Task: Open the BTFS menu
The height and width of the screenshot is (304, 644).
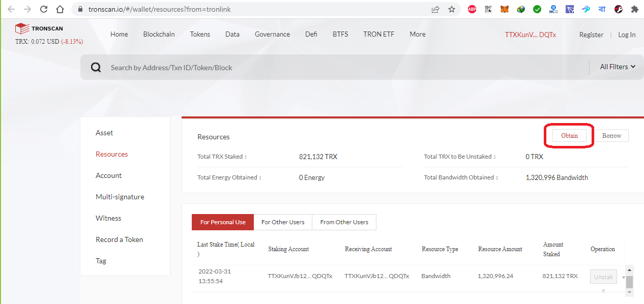Action: pos(340,34)
